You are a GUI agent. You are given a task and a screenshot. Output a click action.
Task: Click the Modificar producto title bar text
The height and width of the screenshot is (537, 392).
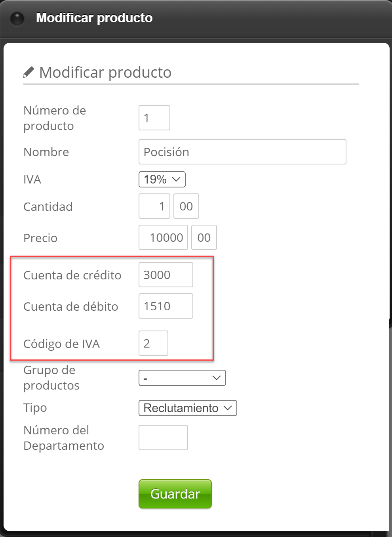click(94, 18)
